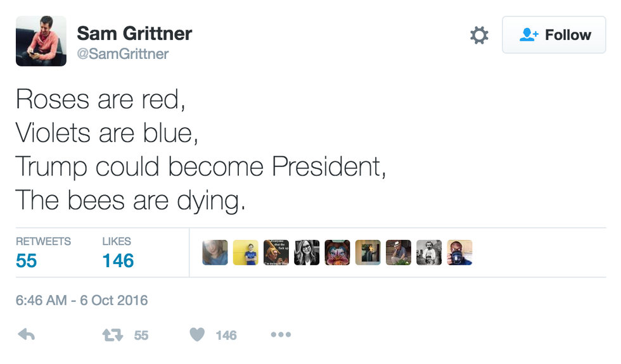Retweet this tweet using the retweet icon

coord(112,335)
